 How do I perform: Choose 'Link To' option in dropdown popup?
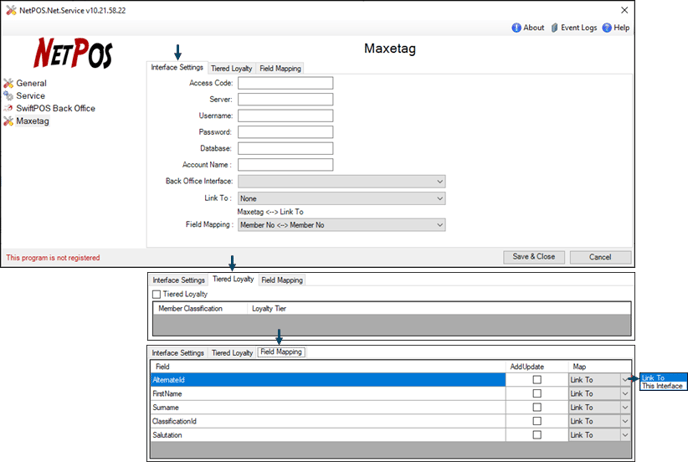coord(663,378)
